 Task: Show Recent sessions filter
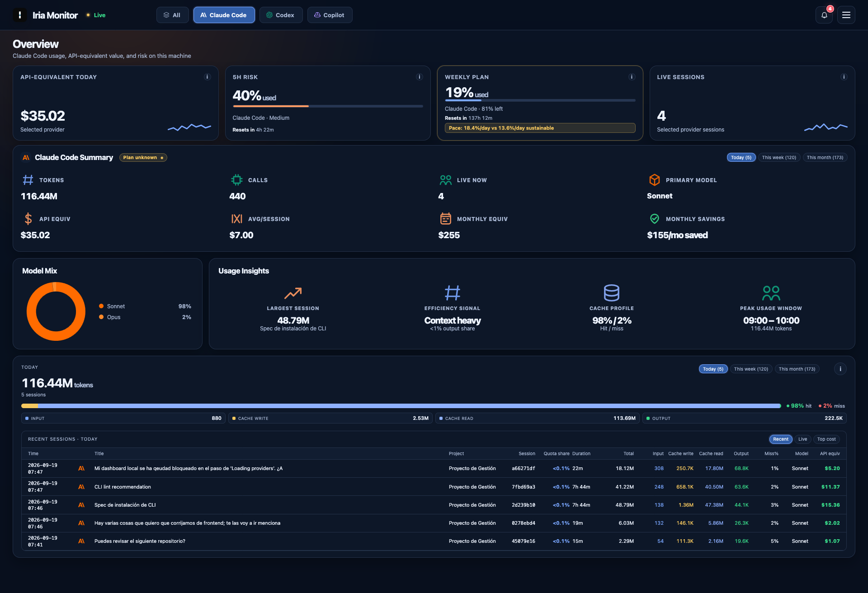pyautogui.click(x=780, y=439)
